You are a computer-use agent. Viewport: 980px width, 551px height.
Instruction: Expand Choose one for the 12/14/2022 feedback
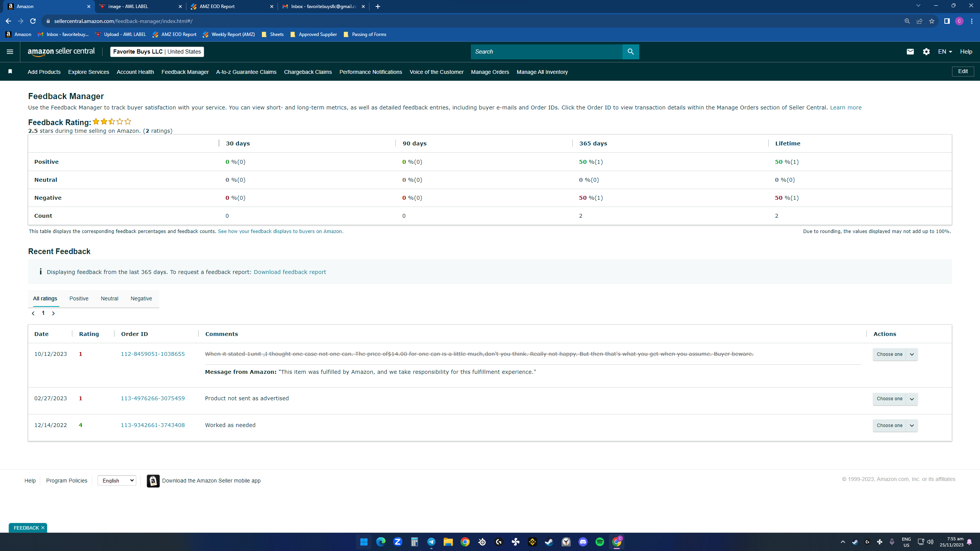(x=895, y=425)
